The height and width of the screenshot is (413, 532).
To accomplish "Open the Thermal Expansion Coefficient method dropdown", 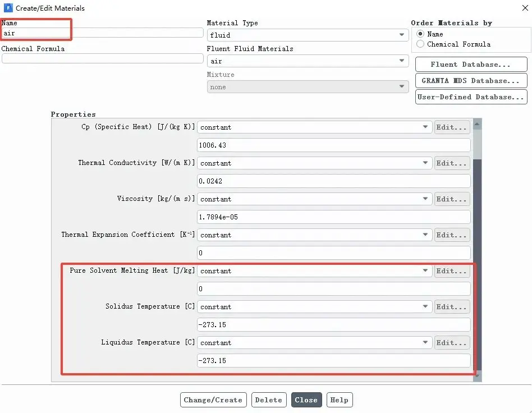I will click(314, 235).
